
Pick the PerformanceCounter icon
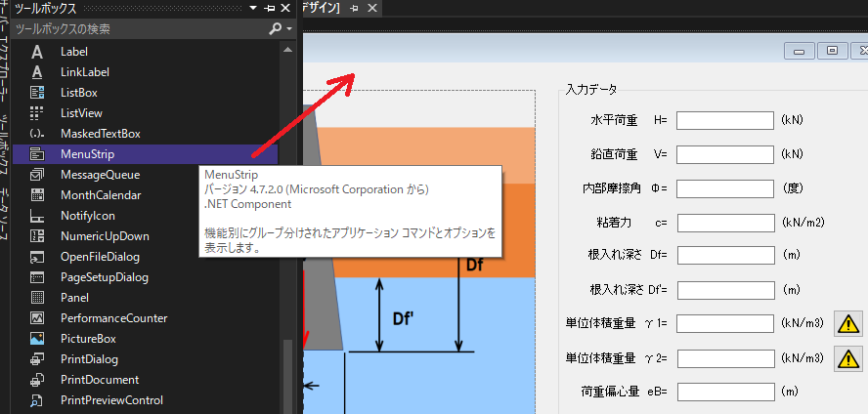click(37, 318)
